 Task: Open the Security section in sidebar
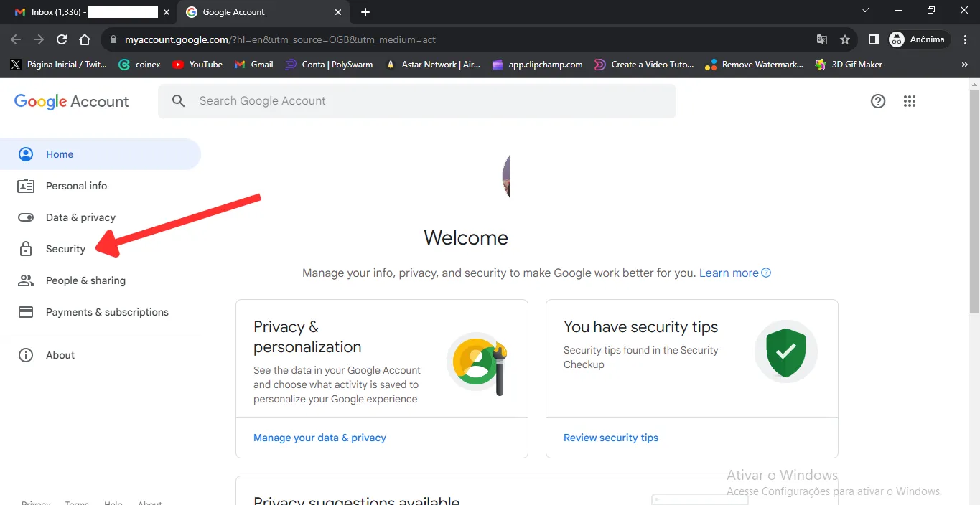(65, 249)
